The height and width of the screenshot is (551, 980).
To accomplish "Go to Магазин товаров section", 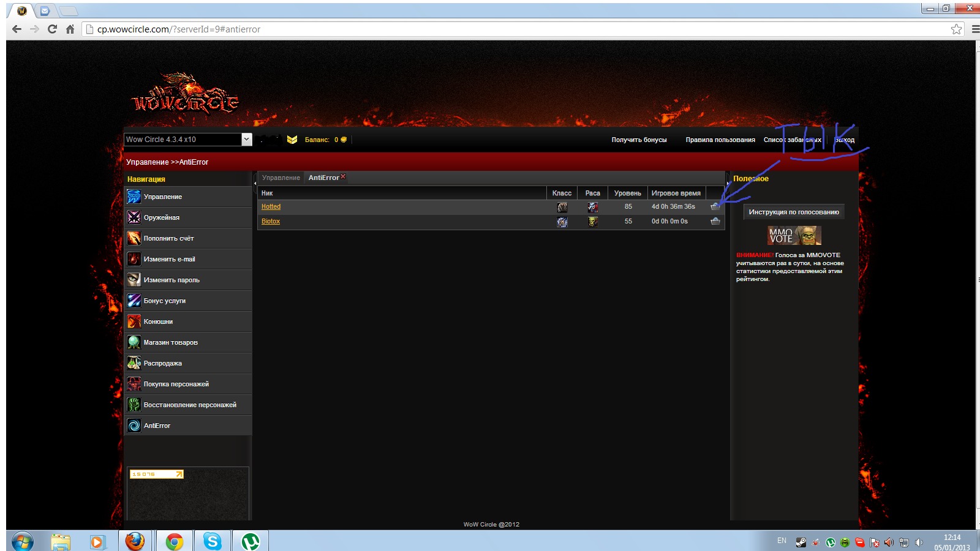I will [170, 342].
